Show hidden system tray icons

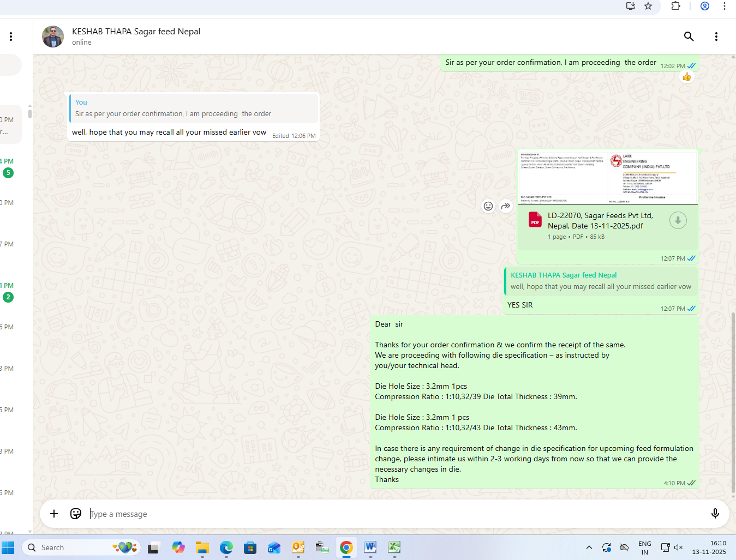click(x=589, y=547)
